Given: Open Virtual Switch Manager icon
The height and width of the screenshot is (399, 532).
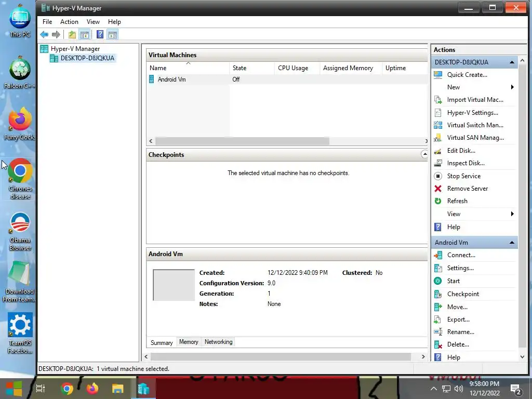Looking at the screenshot, I should tap(438, 125).
